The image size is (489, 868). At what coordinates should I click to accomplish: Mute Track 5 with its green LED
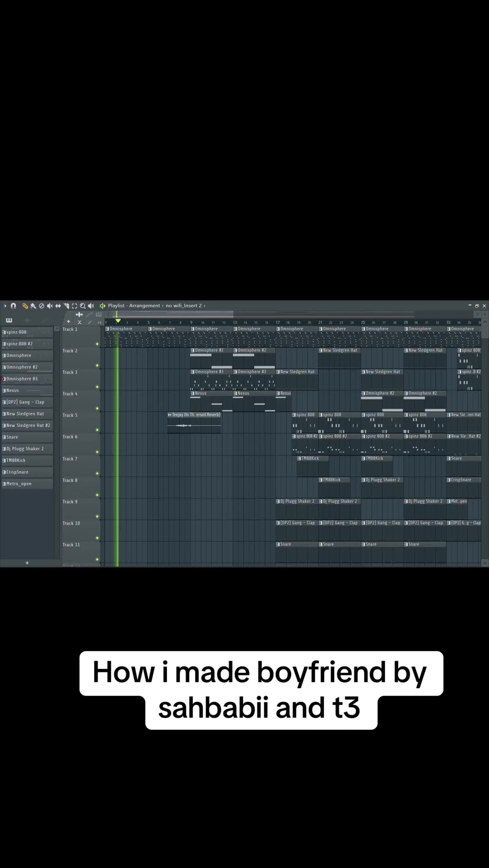click(x=97, y=430)
